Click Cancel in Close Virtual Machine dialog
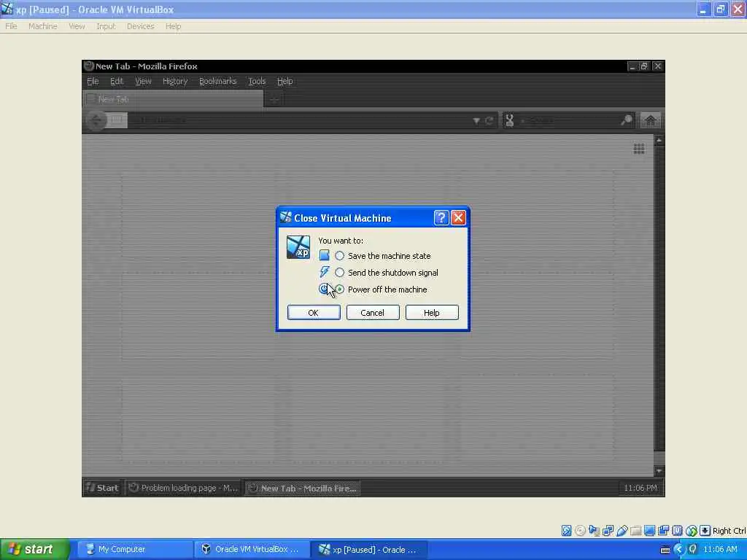Viewport: 747px width, 560px height. tap(373, 312)
